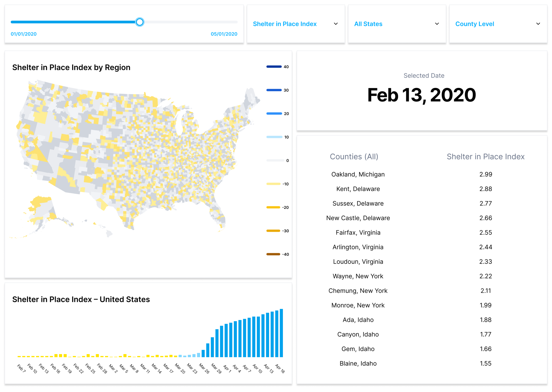Click the Apr 1 bar in chart
Viewport: 552px width, 392px height.
pos(226,340)
